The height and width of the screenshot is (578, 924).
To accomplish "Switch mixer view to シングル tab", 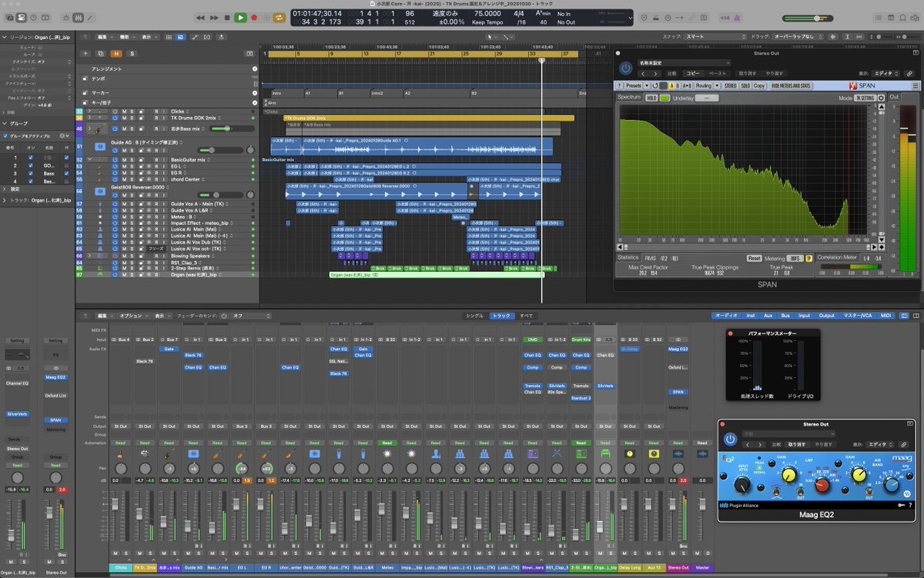I will pos(474,316).
